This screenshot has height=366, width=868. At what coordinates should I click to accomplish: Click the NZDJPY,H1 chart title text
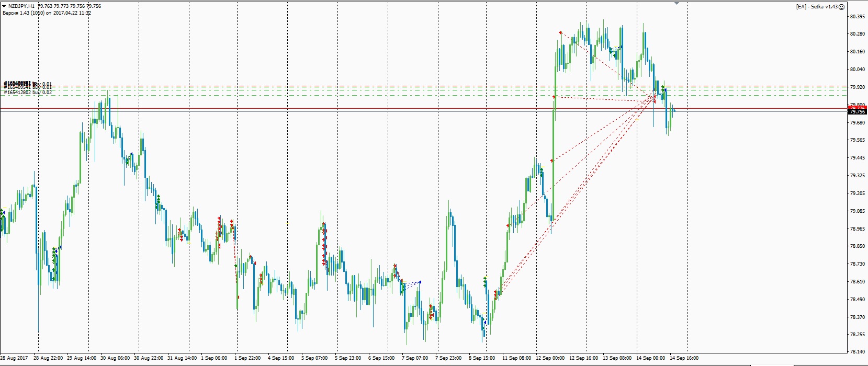coord(22,6)
